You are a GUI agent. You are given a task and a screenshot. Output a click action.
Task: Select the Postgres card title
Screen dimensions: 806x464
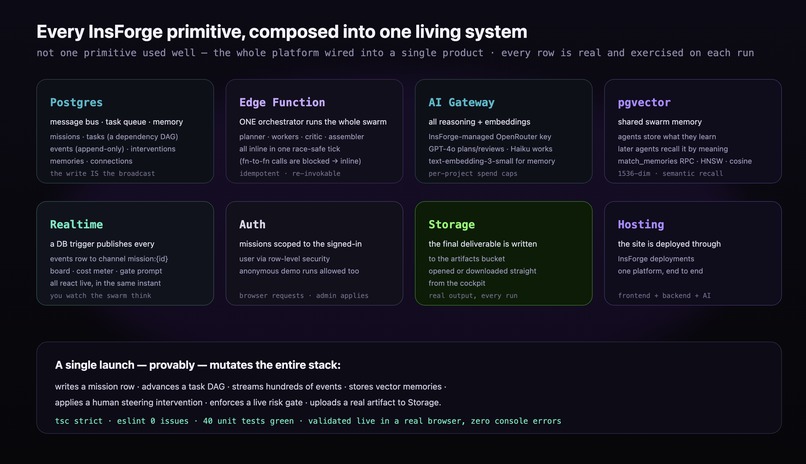(76, 102)
